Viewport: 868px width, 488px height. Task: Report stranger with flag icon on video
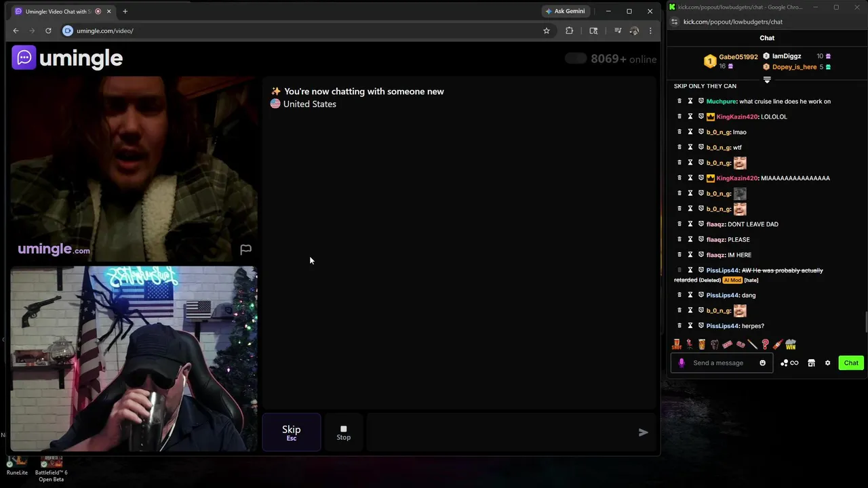245,249
